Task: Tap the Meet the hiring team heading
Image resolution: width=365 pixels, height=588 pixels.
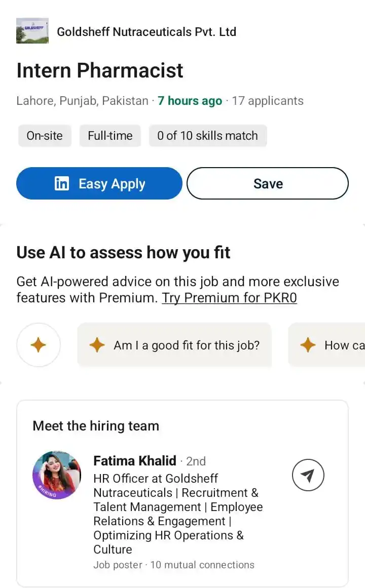Action: tap(96, 426)
